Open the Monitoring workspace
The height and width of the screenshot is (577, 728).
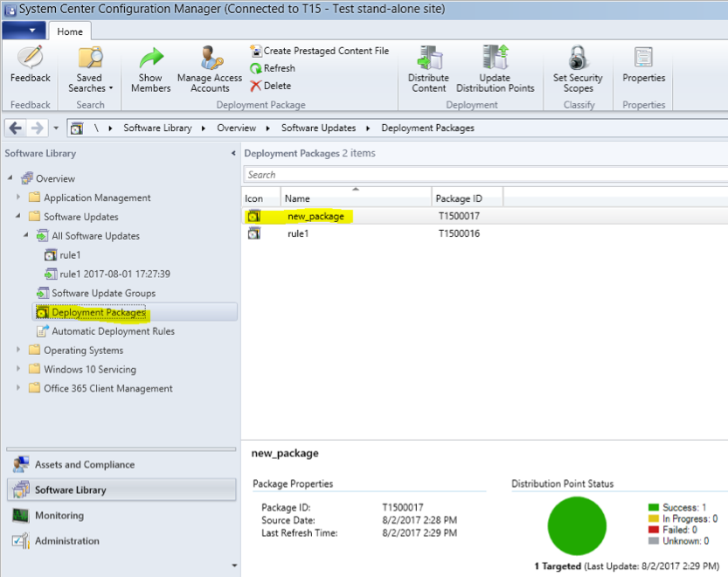59,516
